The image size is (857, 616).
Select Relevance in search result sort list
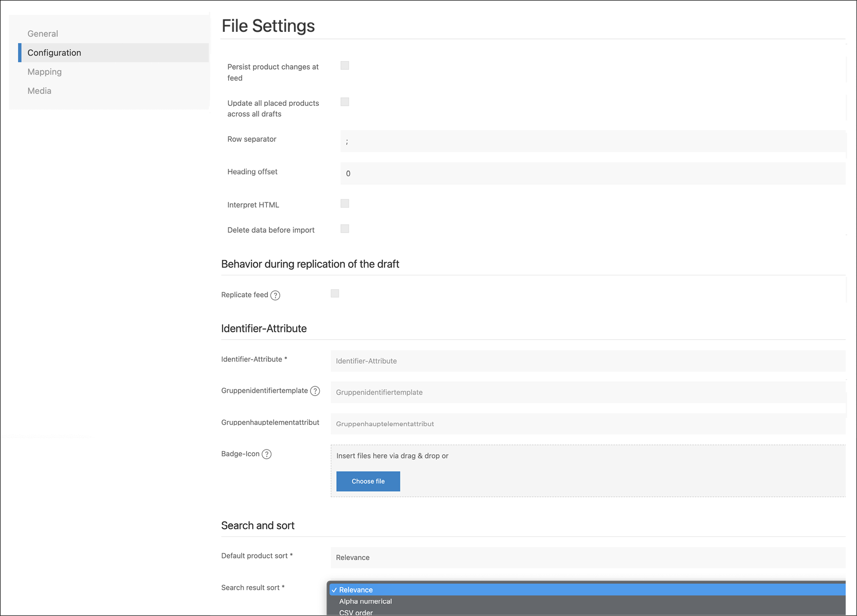click(356, 590)
